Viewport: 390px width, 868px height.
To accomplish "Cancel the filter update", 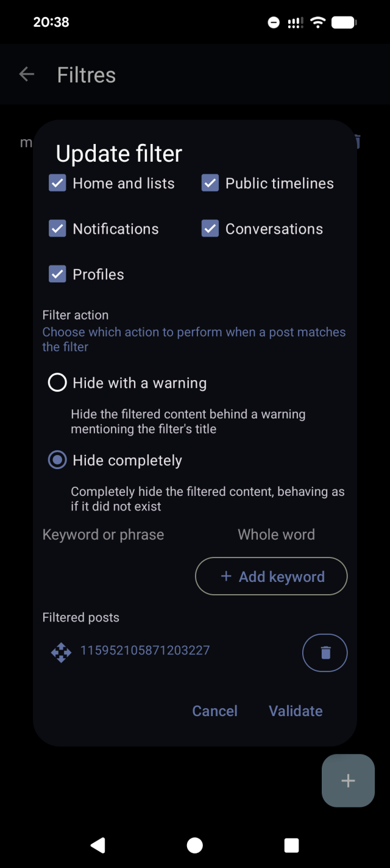I will coord(214,711).
